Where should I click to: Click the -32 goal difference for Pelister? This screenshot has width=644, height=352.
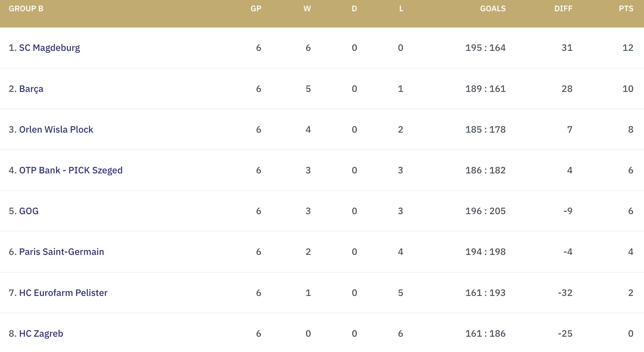(x=565, y=293)
